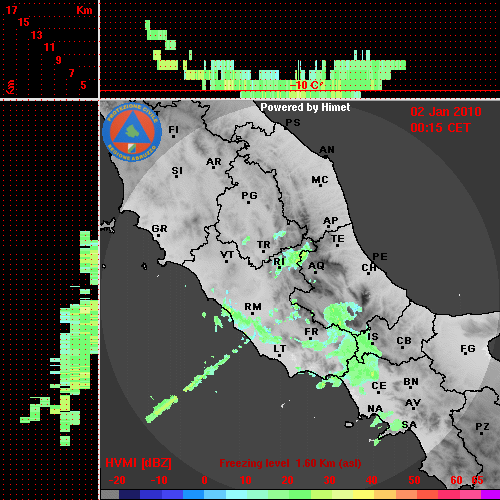Click the 9 km altitude scale label
500x500 pixels.
[59, 60]
